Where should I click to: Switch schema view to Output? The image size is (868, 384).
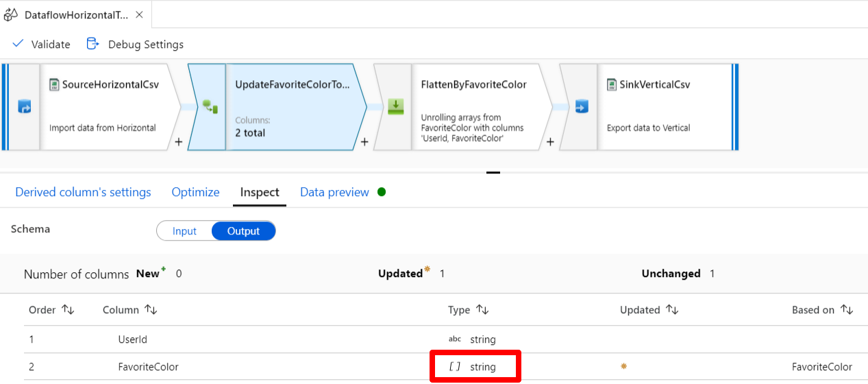tap(243, 231)
